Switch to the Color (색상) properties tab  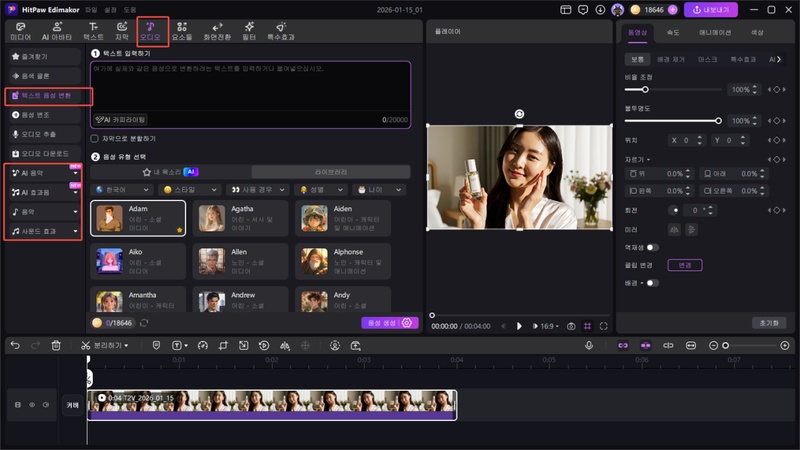click(x=757, y=32)
